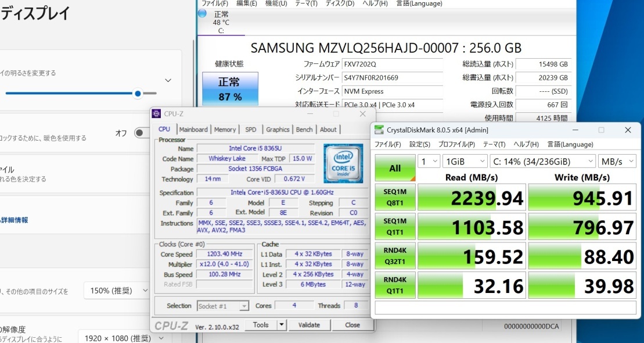Click the brightness slider handle
The image size is (644, 343).
pos(138,94)
